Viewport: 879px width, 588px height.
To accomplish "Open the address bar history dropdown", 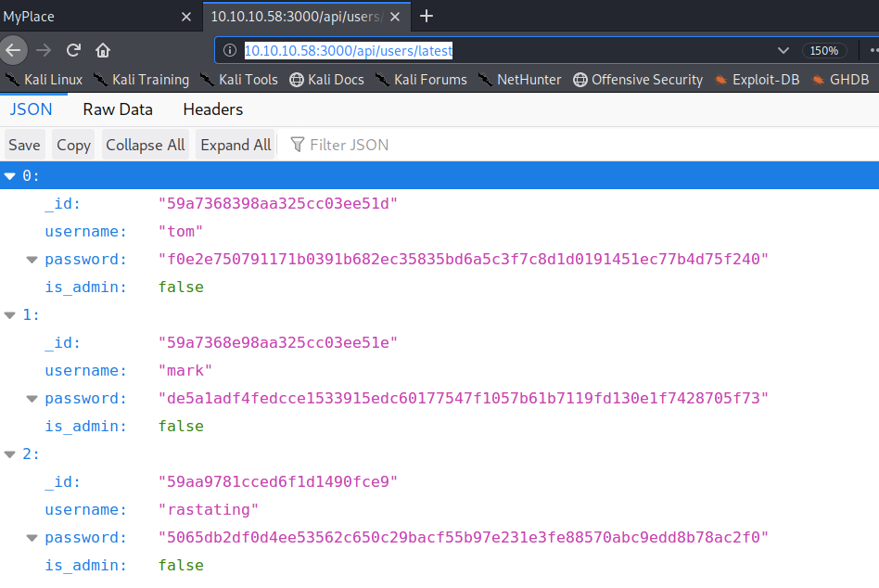I will tap(783, 51).
